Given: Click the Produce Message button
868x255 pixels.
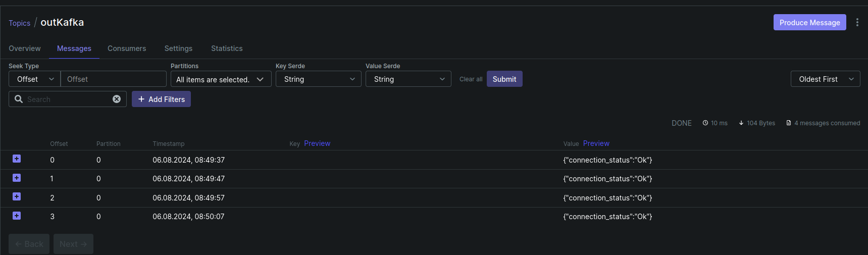Looking at the screenshot, I should pyautogui.click(x=809, y=22).
